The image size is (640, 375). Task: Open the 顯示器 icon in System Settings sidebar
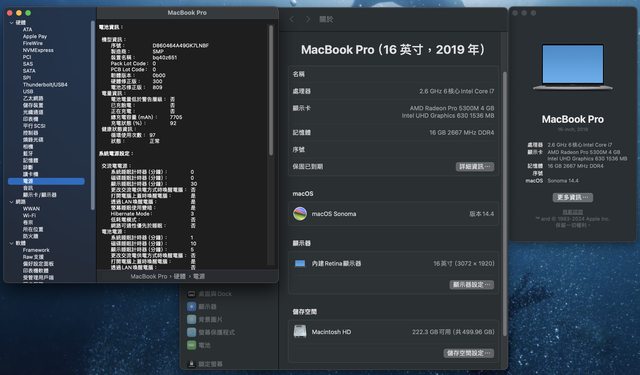[x=191, y=306]
